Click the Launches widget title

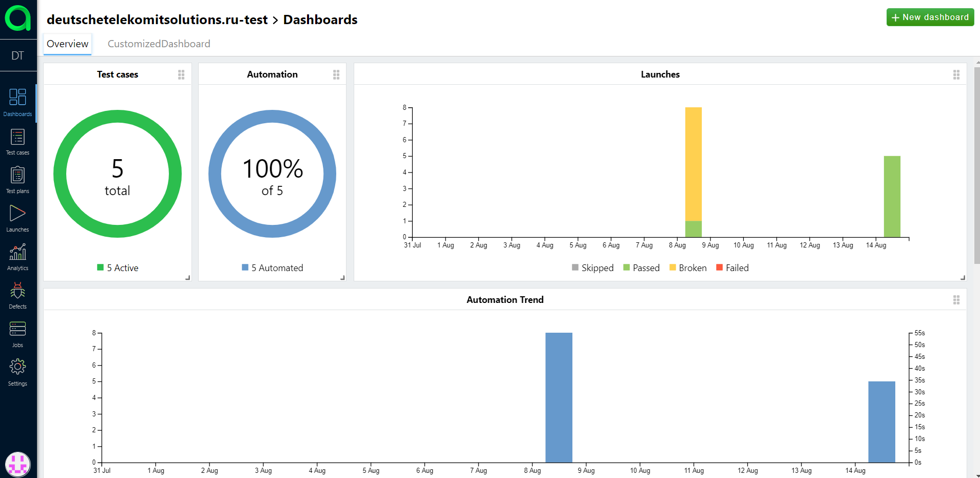(660, 74)
